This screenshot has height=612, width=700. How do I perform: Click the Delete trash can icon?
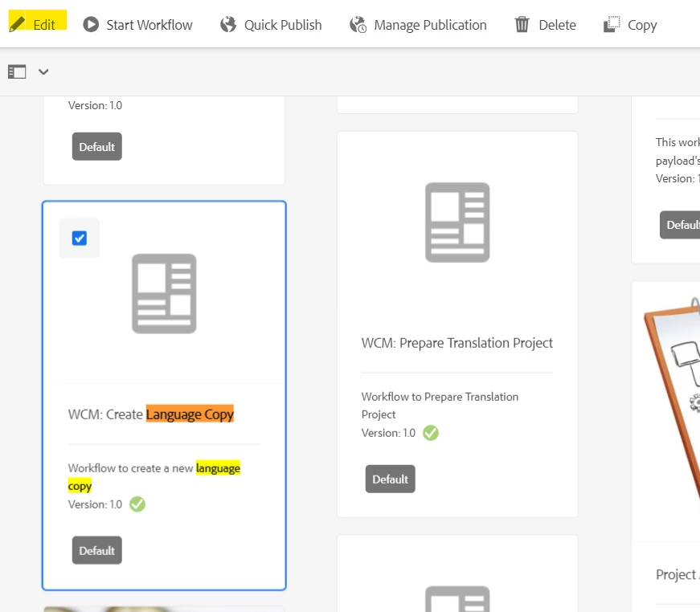(522, 24)
